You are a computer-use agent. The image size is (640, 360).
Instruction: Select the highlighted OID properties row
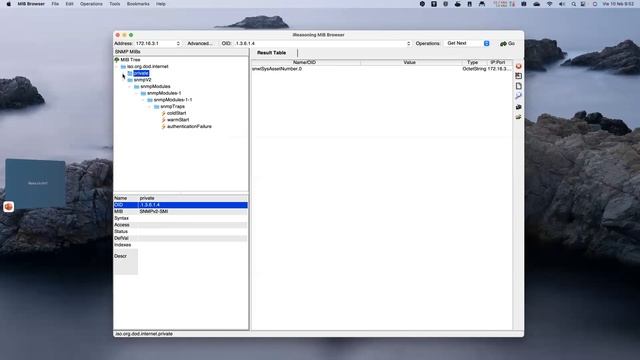(x=180, y=205)
